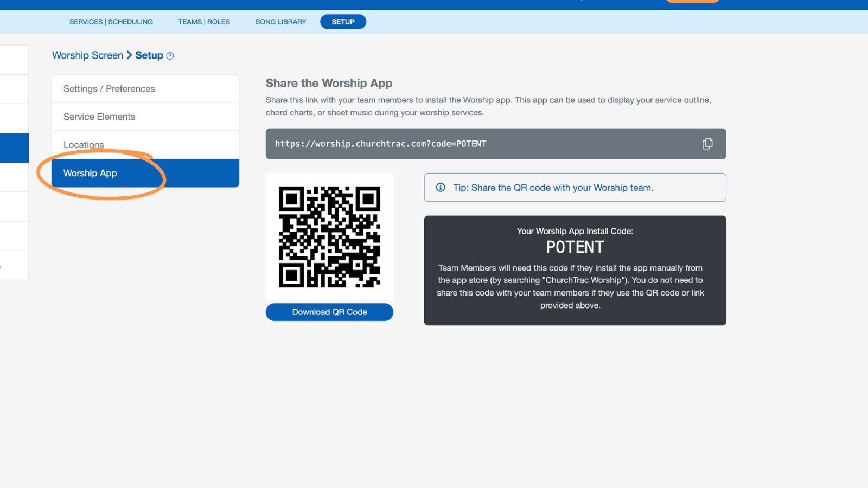Click the Worship Screen breadcrumb link
This screenshot has height=488, width=868.
tap(87, 55)
